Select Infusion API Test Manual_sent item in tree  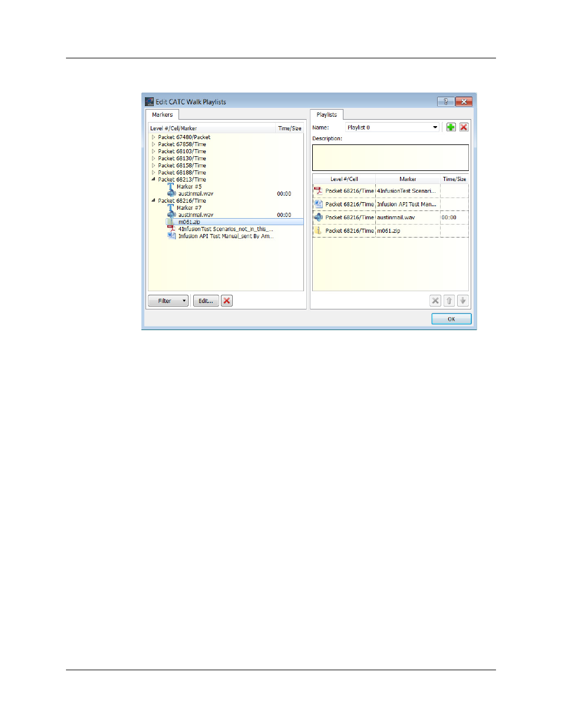226,236
